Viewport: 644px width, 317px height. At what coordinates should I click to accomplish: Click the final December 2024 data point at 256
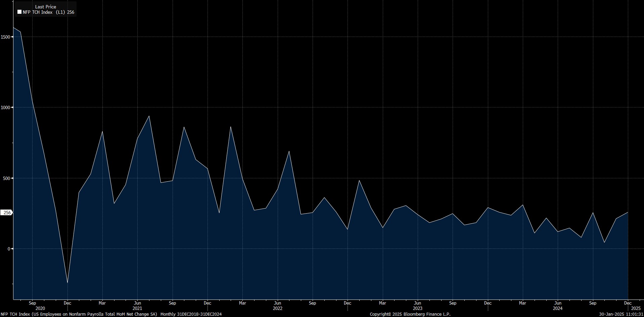[x=628, y=213]
